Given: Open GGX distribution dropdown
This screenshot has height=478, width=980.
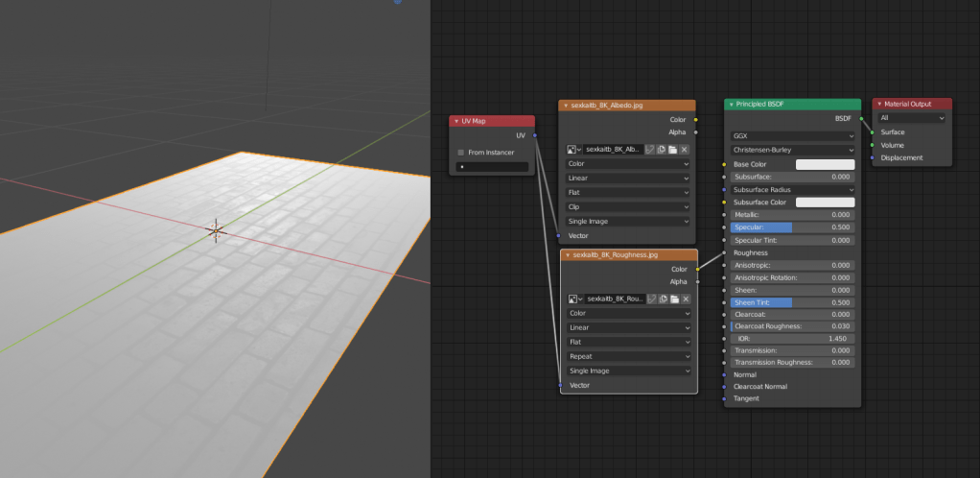Looking at the screenshot, I should click(791, 136).
